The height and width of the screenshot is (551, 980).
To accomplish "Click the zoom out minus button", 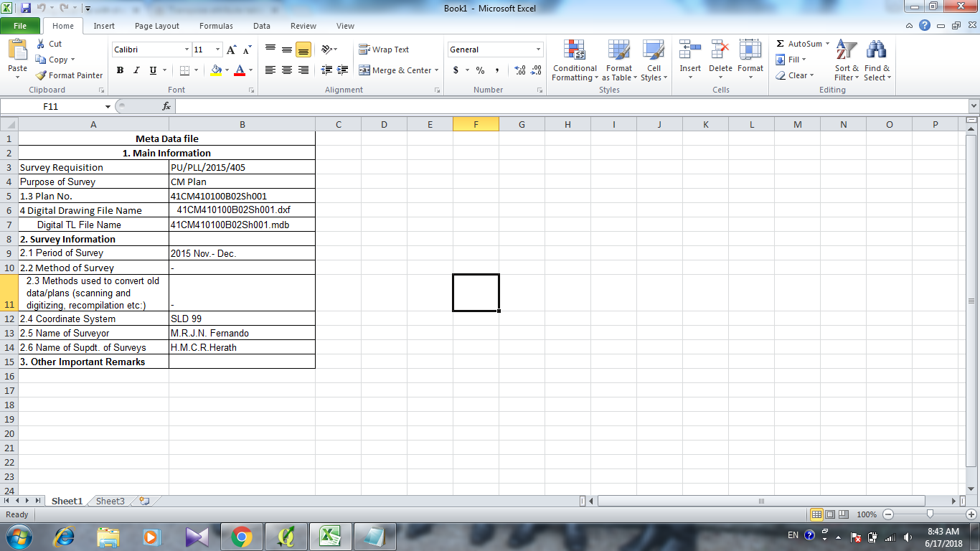I will point(888,514).
